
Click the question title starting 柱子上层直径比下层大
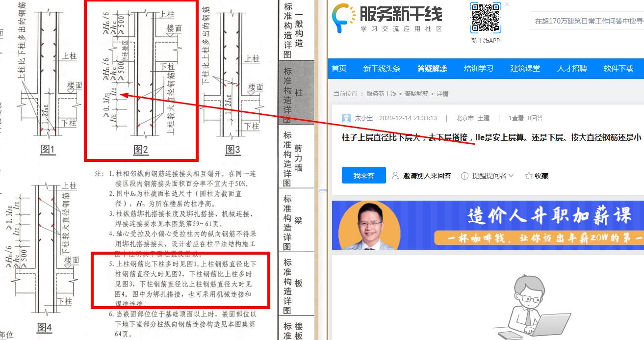pyautogui.click(x=492, y=138)
